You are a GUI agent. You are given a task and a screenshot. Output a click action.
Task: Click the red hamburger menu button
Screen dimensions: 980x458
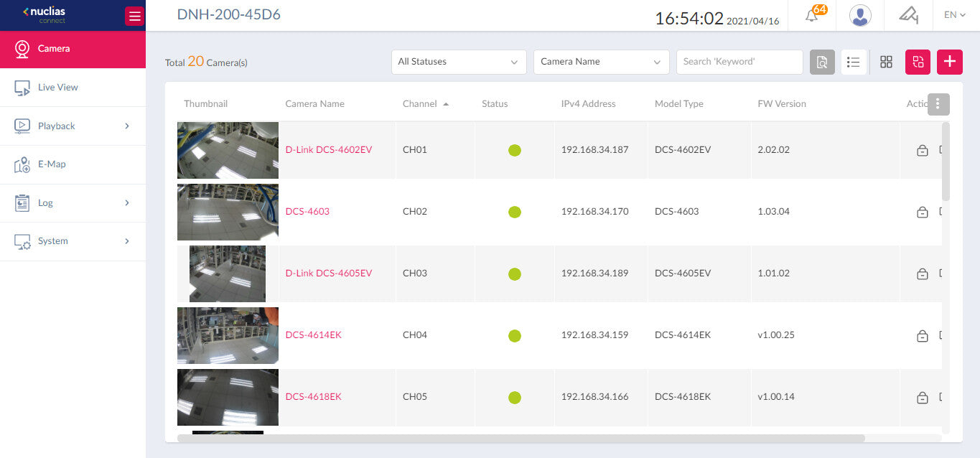tap(134, 16)
